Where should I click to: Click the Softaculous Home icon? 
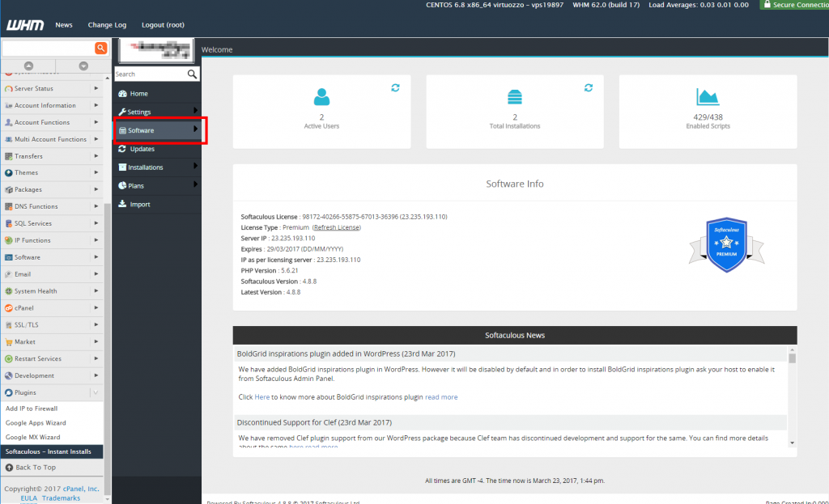click(123, 94)
